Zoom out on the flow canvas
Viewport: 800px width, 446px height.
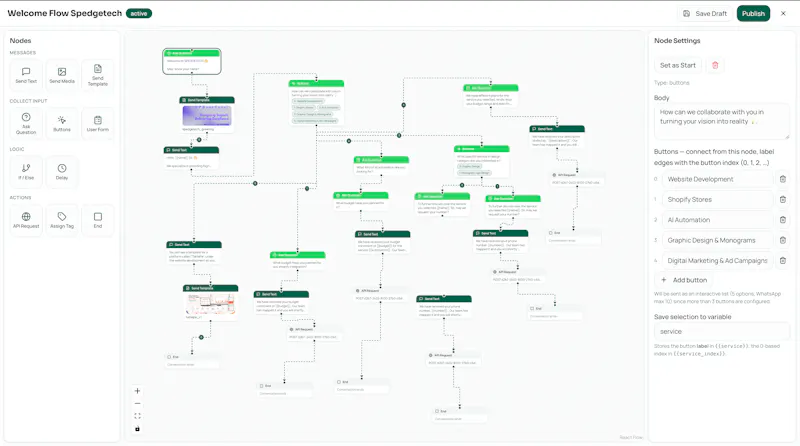point(137,404)
